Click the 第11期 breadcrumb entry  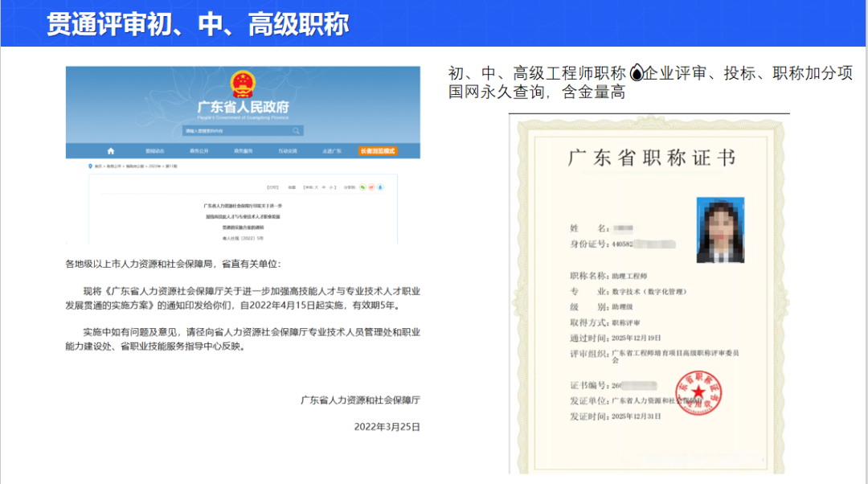(x=171, y=166)
